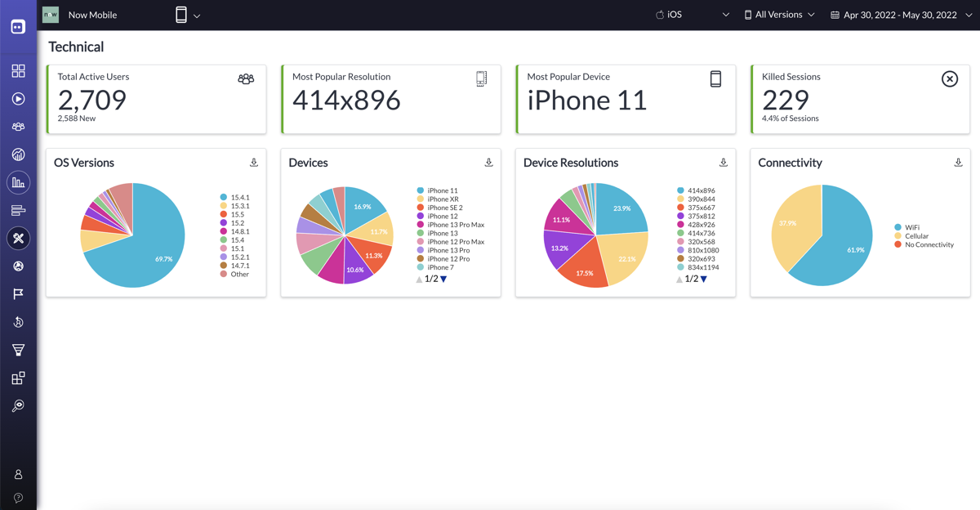Toggle the 15.4.1 legend entry in OS Versions

point(234,198)
